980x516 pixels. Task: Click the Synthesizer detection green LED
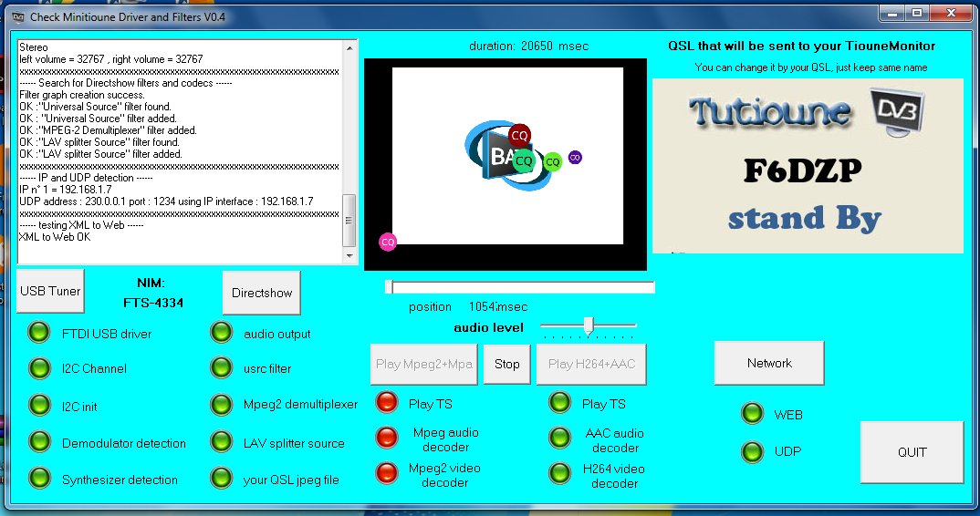(39, 479)
